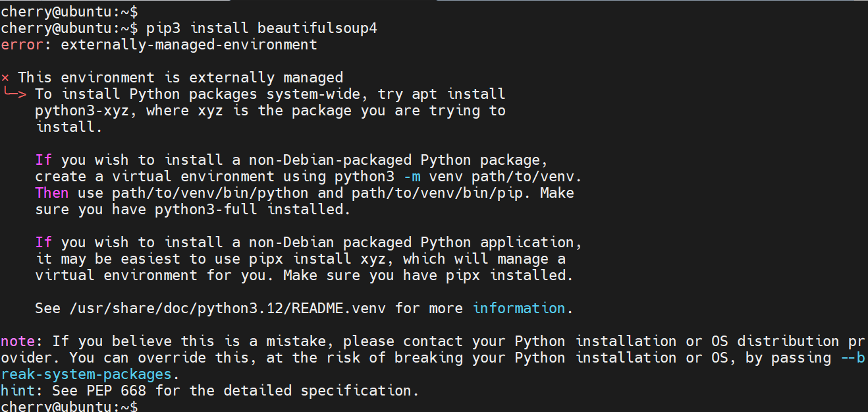Click the cyan If starting the second paragraph
This screenshot has width=868, height=412.
[x=43, y=160]
